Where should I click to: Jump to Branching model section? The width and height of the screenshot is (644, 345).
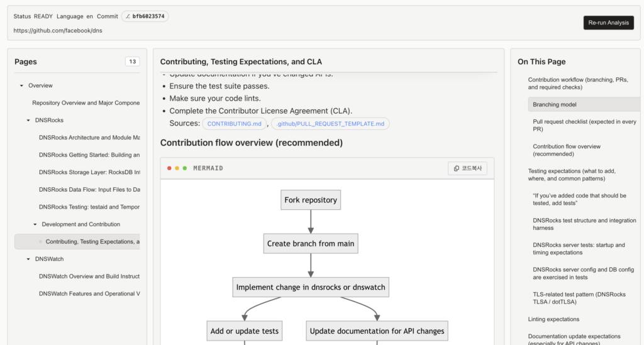click(555, 104)
